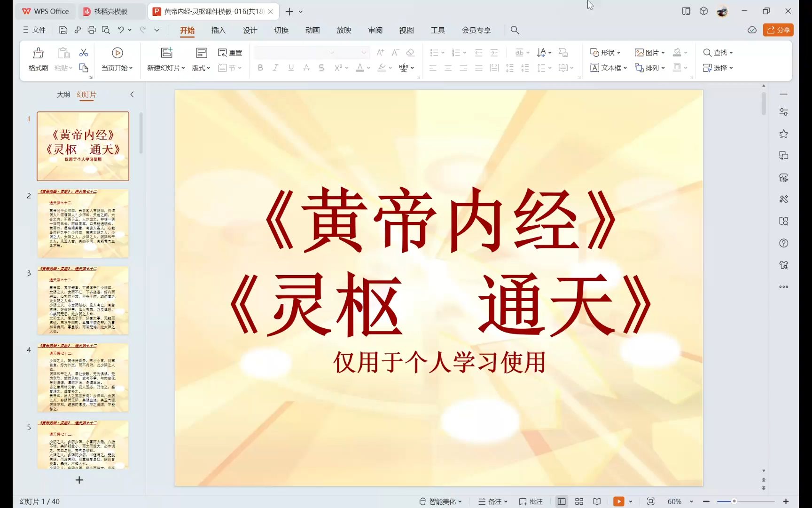The height and width of the screenshot is (508, 812).
Task: Click the zoom slider handle
Action: pyautogui.click(x=734, y=501)
